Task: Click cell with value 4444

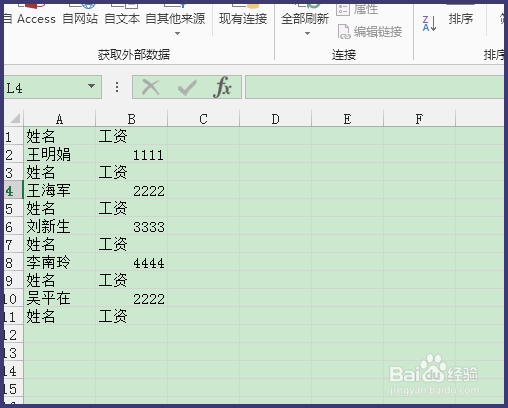Action: pyautogui.click(x=132, y=262)
